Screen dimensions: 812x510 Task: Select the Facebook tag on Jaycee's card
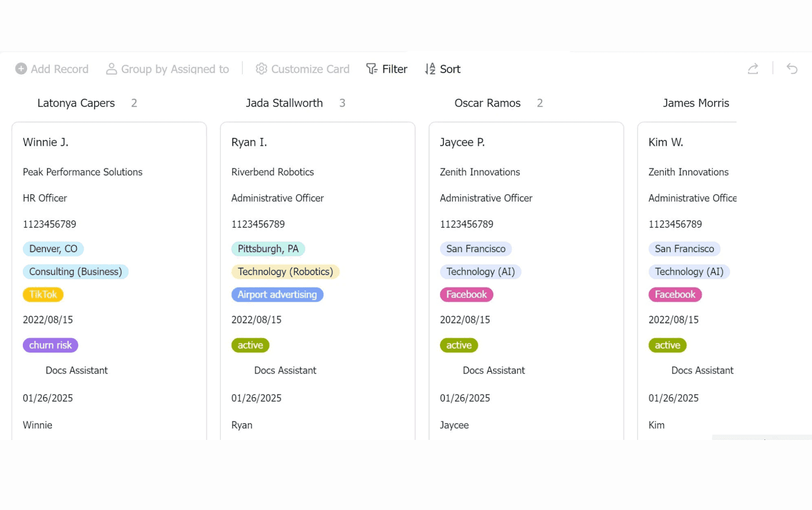pos(466,294)
